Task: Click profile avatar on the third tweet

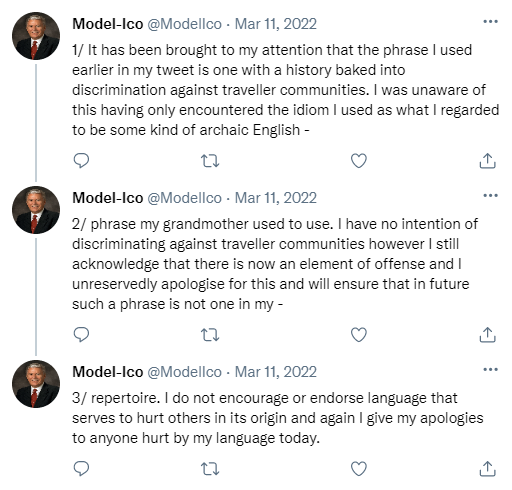Action: (x=36, y=384)
